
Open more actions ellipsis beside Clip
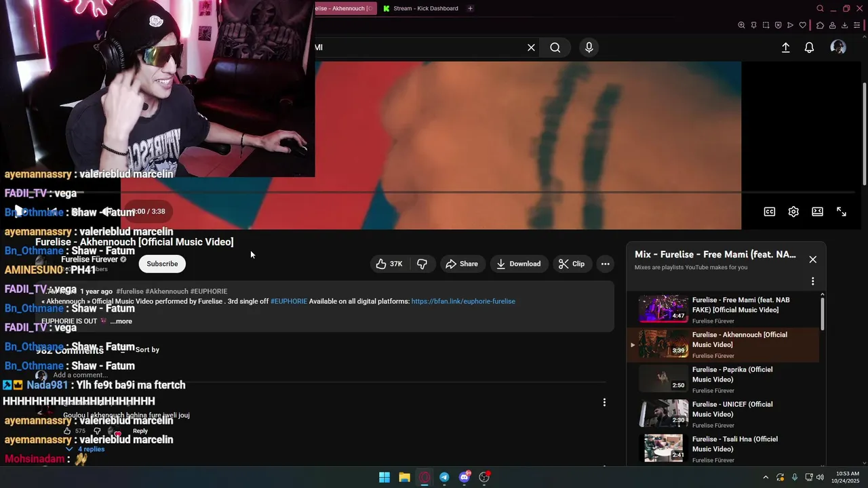point(605,264)
